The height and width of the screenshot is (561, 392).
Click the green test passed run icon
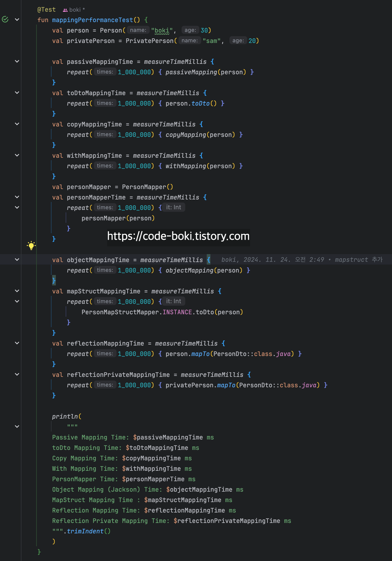[x=5, y=19]
